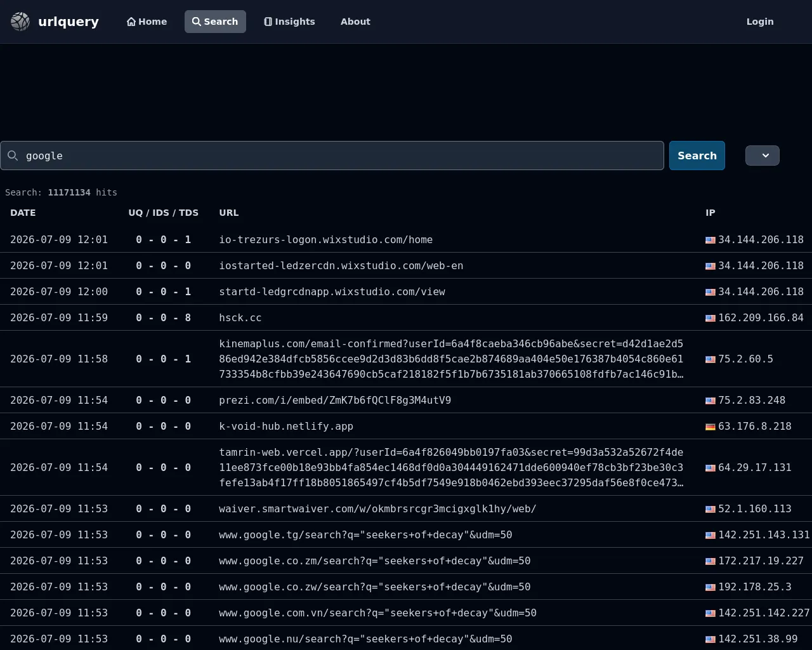Select IP address 64.29.17.131
Screen dimensions: 812x650
click(x=755, y=468)
